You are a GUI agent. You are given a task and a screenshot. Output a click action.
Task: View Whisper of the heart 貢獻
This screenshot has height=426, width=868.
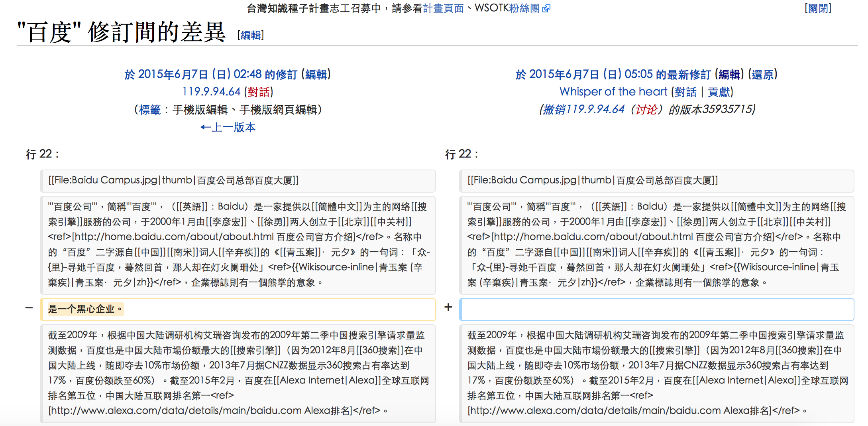pos(719,92)
